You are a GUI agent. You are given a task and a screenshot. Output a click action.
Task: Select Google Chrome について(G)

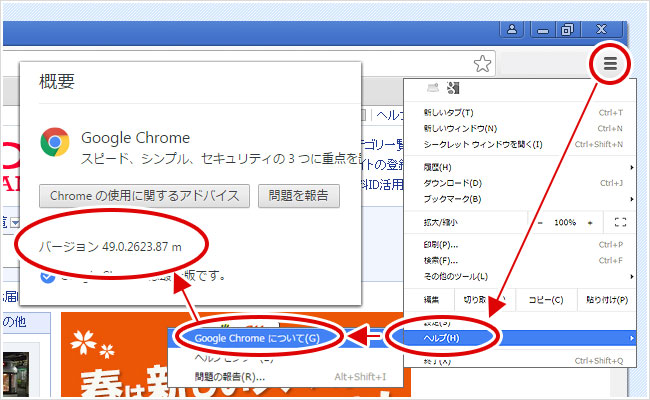point(257,338)
